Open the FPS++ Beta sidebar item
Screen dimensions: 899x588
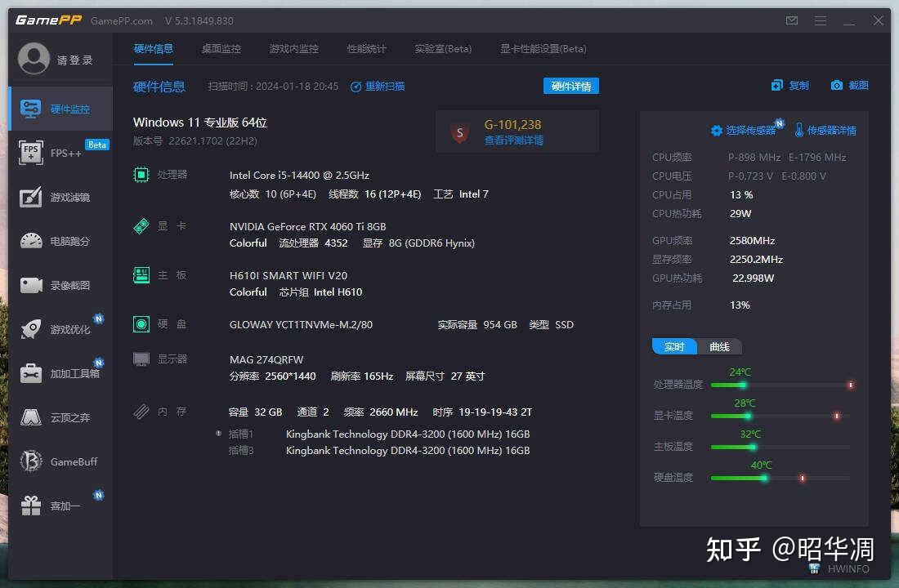pos(60,153)
